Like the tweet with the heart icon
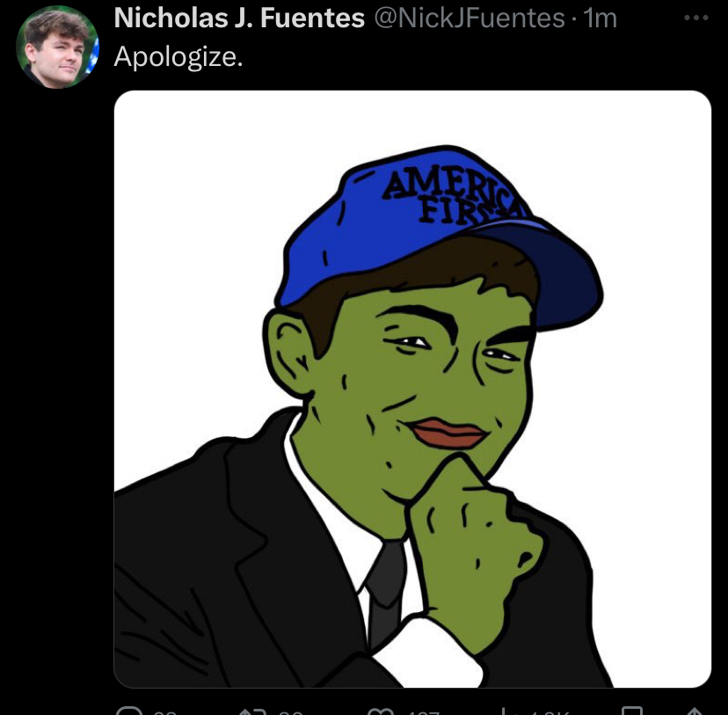The width and height of the screenshot is (728, 715). (x=380, y=711)
